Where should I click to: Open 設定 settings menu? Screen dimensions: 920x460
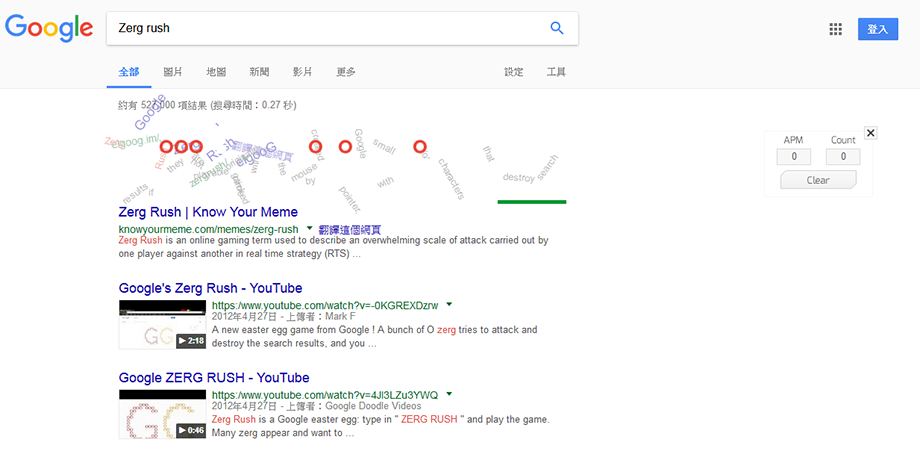point(514,72)
